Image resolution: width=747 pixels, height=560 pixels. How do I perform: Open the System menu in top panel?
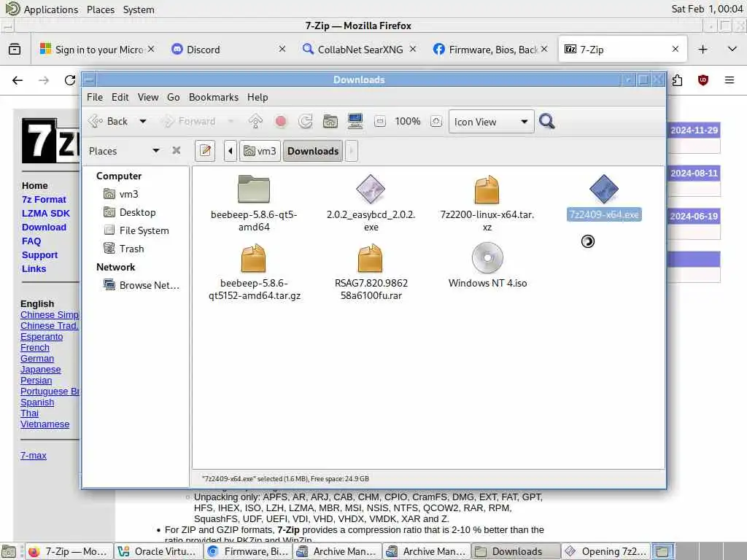(x=139, y=9)
